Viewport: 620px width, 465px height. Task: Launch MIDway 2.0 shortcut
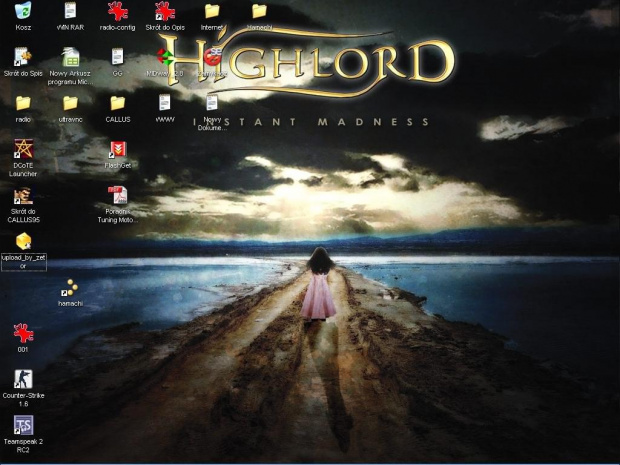click(165, 58)
